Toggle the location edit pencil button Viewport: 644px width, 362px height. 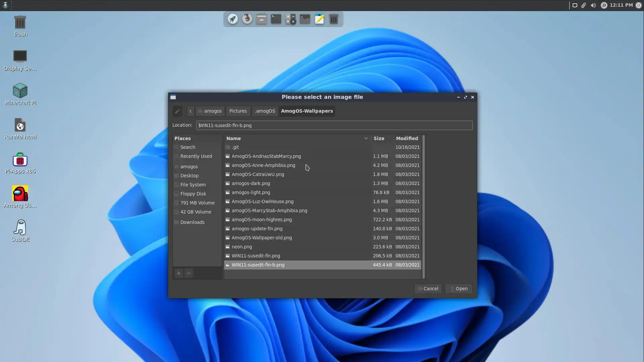tap(177, 111)
